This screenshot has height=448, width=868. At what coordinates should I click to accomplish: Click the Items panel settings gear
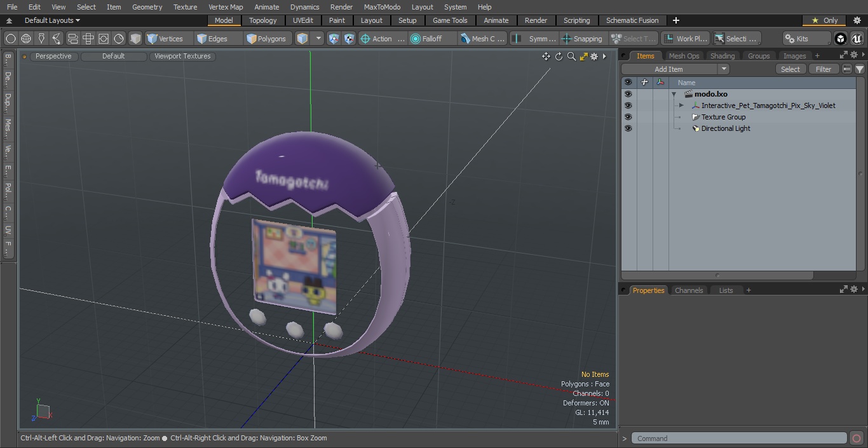coord(854,56)
